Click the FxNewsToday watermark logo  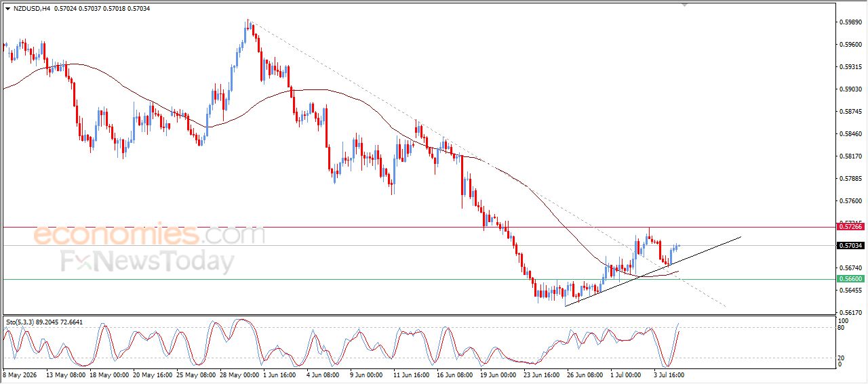pos(148,261)
